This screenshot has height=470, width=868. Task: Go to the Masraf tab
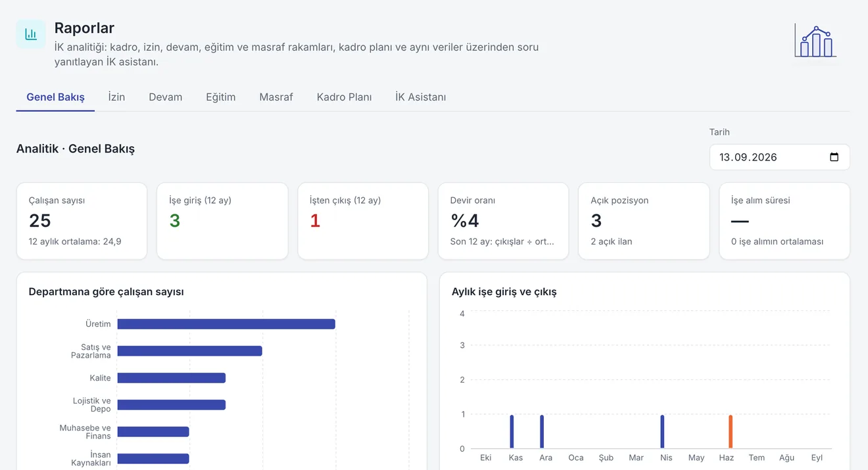276,97
